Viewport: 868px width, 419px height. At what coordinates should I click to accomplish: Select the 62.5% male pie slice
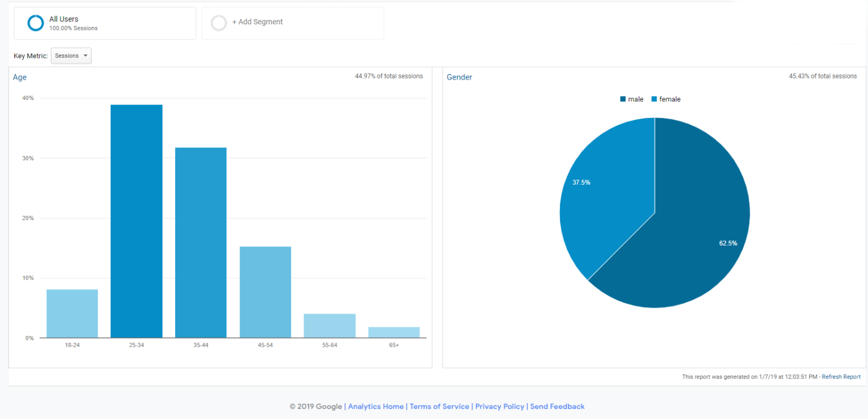(728, 243)
